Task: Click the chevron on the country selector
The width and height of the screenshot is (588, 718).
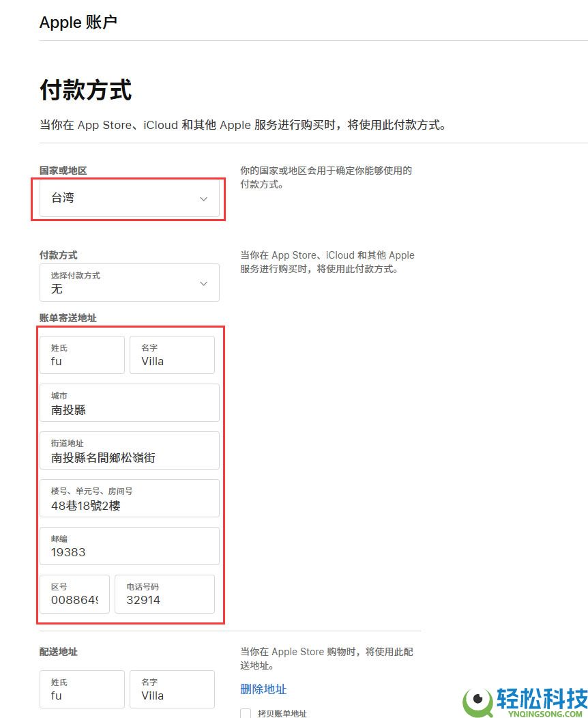Action: point(203,199)
